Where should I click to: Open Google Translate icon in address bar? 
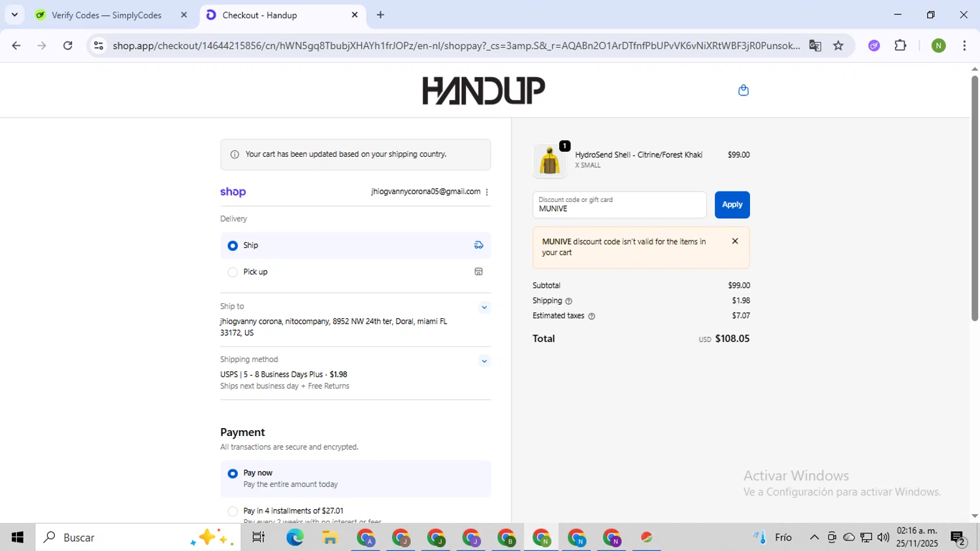pyautogui.click(x=815, y=46)
